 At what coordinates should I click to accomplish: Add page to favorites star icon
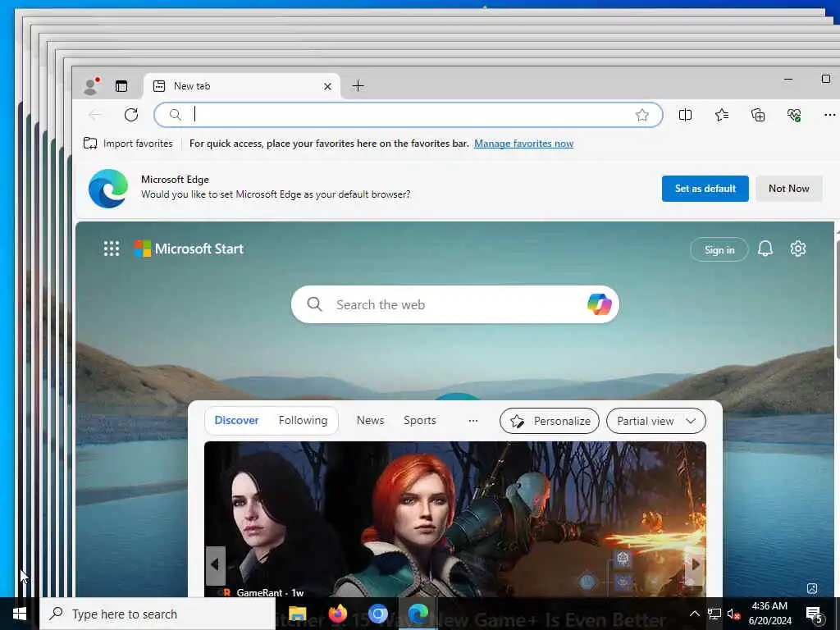click(641, 115)
